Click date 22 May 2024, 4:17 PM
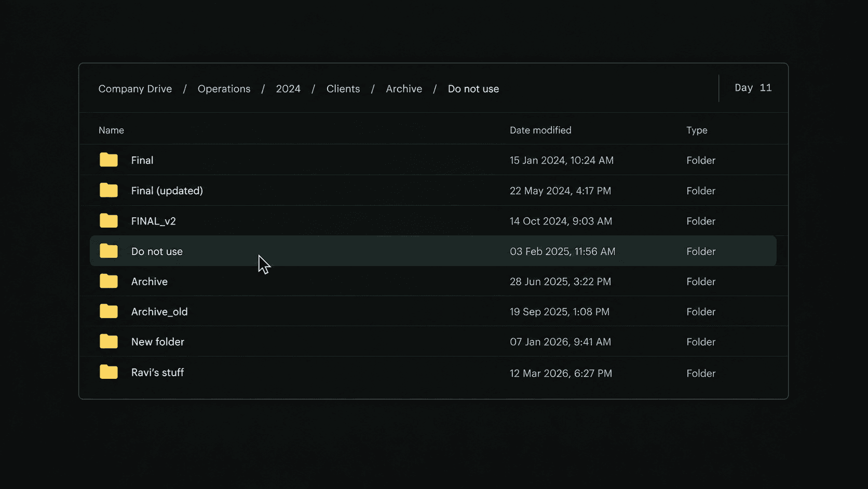Viewport: 868px width, 489px height. pyautogui.click(x=561, y=191)
